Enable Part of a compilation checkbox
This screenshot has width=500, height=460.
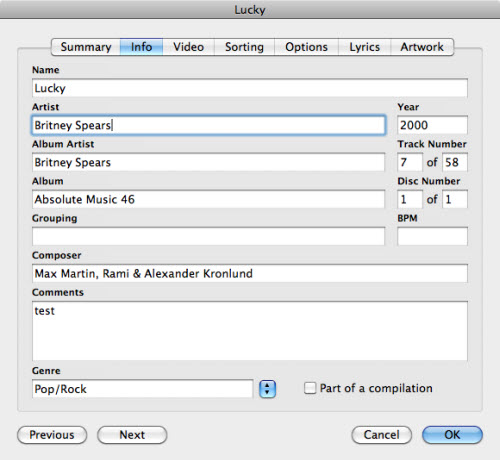click(x=310, y=388)
